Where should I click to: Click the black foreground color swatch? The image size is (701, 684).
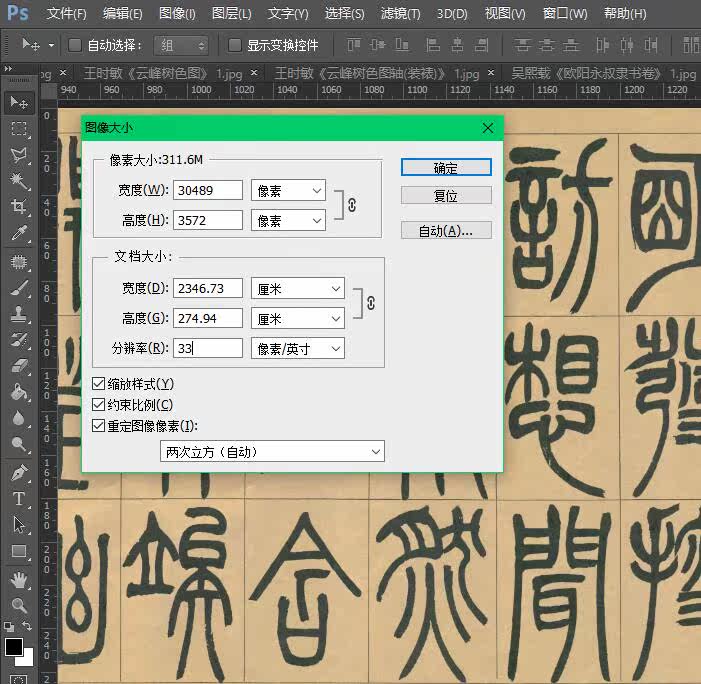(x=13, y=646)
